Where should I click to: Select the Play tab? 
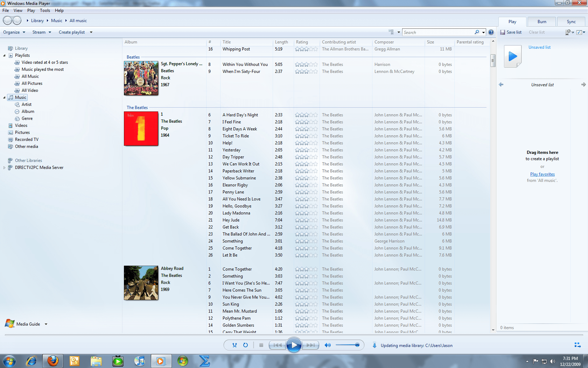tap(512, 22)
